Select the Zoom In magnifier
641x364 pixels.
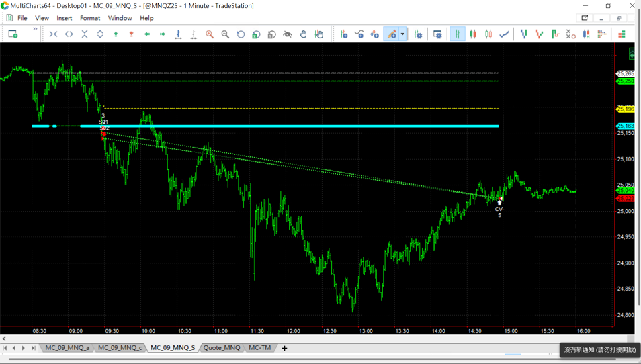(x=210, y=34)
